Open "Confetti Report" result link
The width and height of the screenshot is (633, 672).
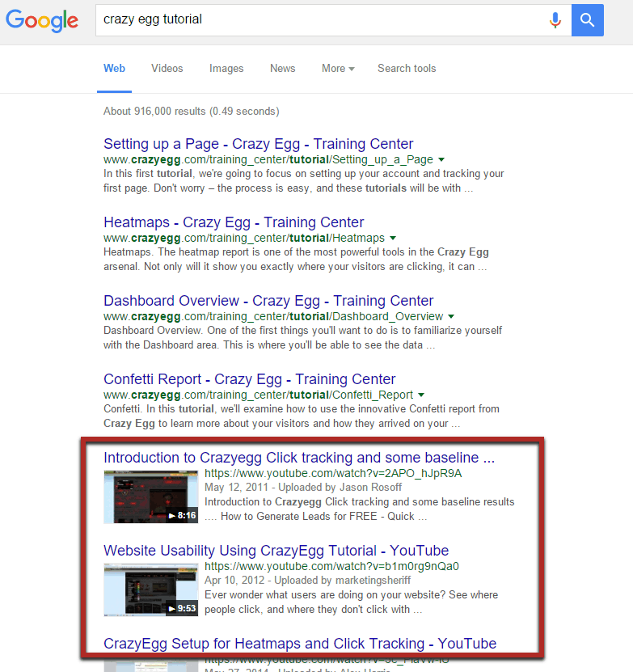[249, 379]
